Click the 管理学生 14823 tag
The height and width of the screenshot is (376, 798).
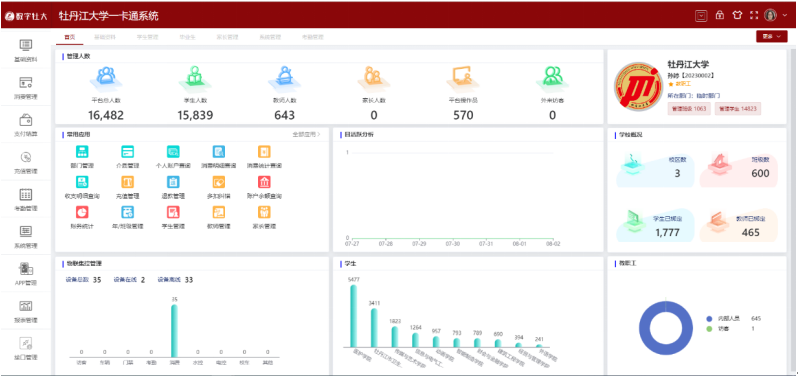coord(738,109)
